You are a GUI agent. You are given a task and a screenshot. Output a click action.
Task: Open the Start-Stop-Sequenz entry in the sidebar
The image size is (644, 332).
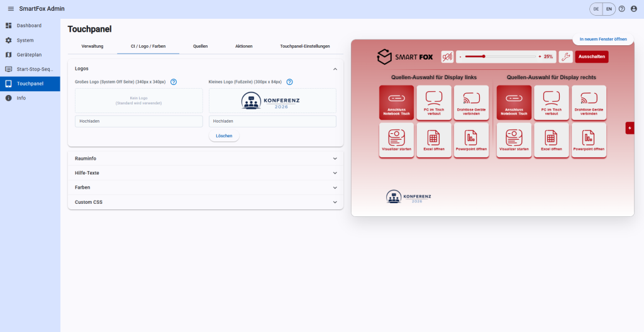point(30,69)
